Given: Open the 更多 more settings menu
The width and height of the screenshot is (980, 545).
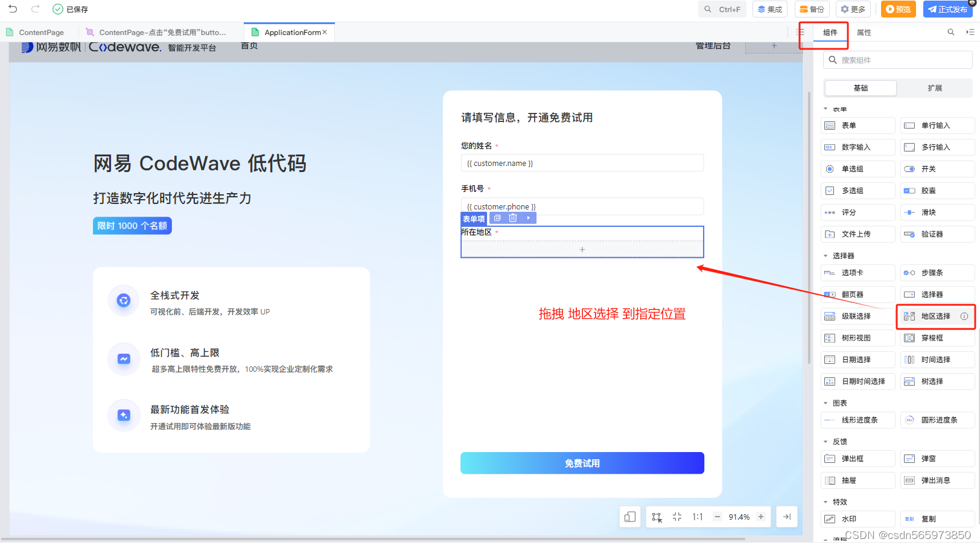Looking at the screenshot, I should click(x=853, y=9).
